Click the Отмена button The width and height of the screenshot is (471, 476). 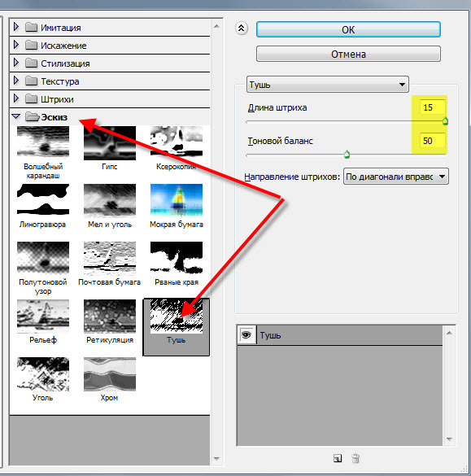(x=348, y=54)
